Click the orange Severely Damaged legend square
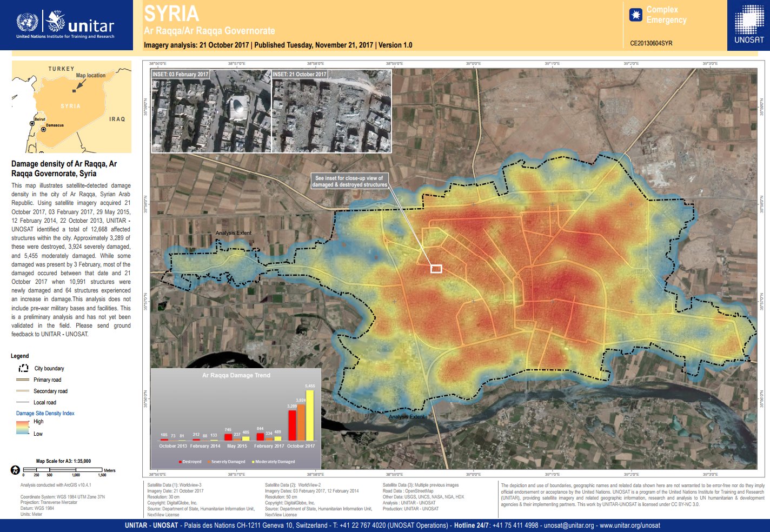 209,462
